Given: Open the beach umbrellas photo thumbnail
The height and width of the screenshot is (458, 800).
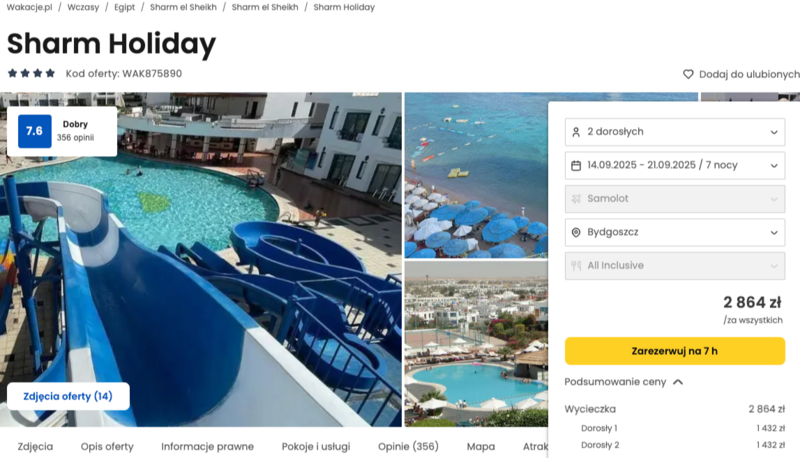Looking at the screenshot, I should (x=476, y=175).
